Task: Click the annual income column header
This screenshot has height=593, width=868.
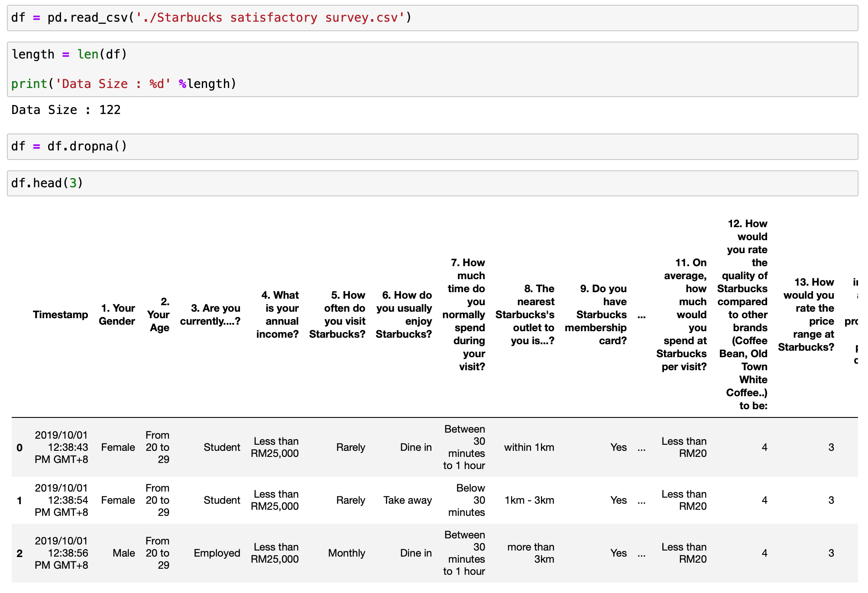Action: pyautogui.click(x=278, y=315)
